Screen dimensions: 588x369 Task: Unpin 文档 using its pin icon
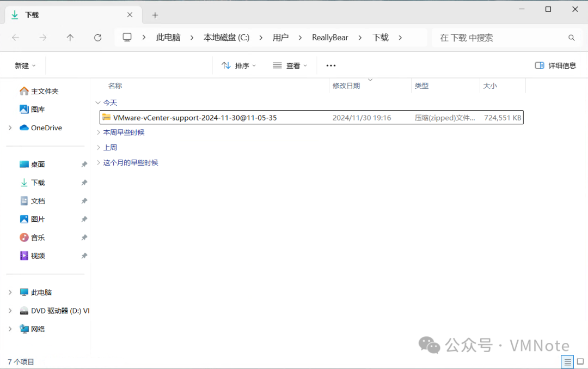point(84,201)
